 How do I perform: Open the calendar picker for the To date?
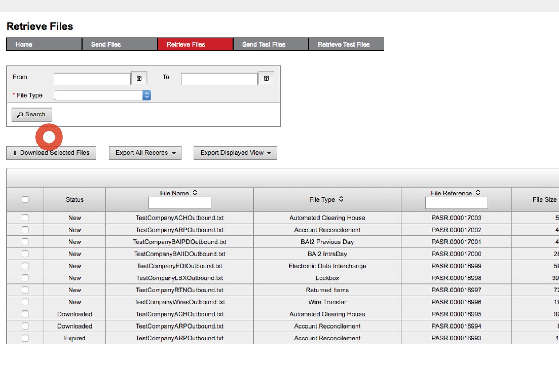[266, 78]
